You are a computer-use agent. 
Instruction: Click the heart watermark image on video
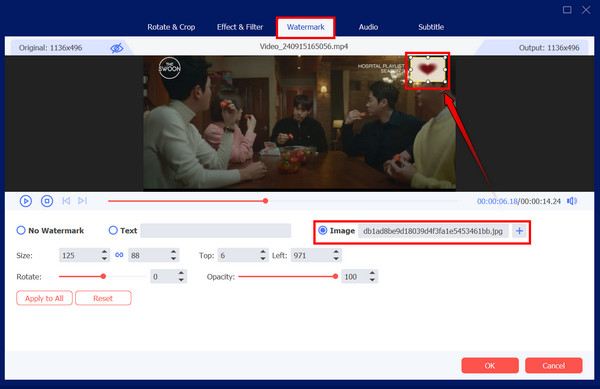pos(428,70)
